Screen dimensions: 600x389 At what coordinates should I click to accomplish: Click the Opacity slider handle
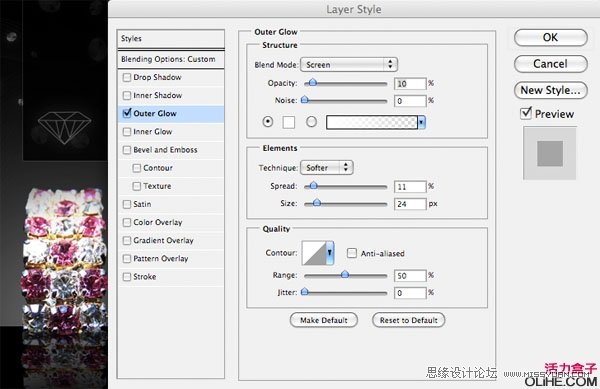tap(313, 83)
